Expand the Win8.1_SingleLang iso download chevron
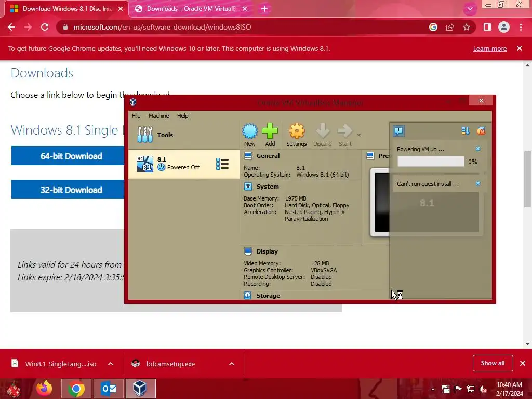This screenshot has height=399, width=532. [111, 364]
